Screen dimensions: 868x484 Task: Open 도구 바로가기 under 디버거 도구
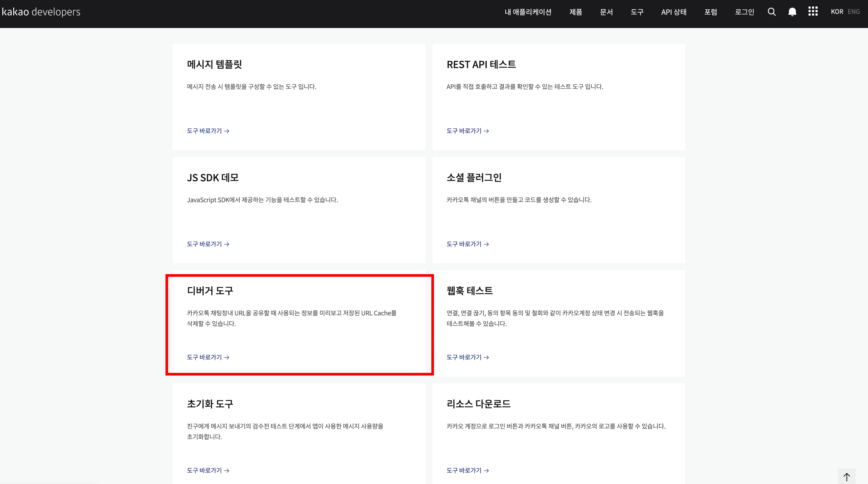(x=208, y=357)
